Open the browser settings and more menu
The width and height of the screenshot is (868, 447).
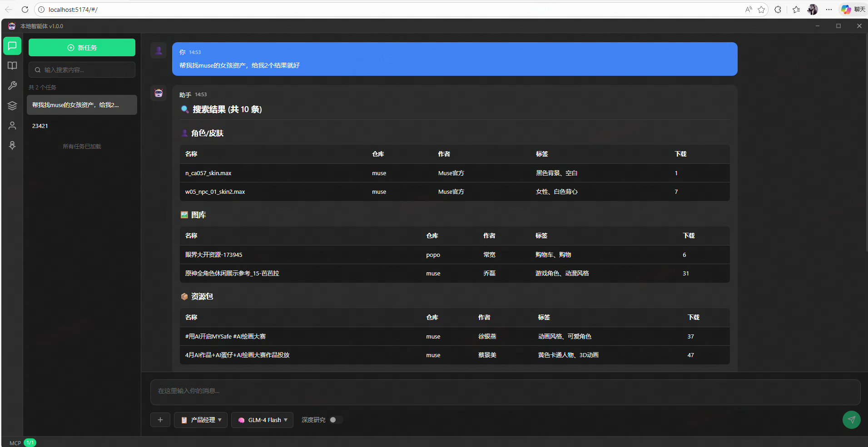(x=829, y=10)
